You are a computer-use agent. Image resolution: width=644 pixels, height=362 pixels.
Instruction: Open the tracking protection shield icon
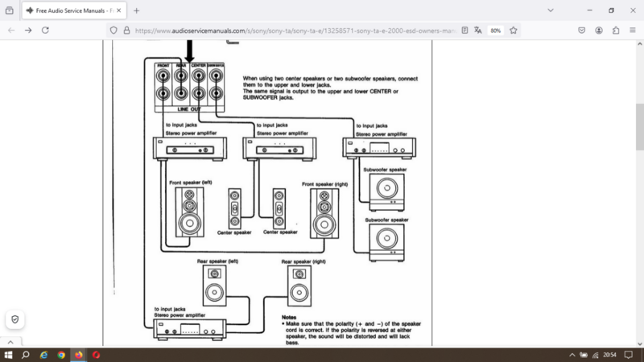(x=114, y=30)
